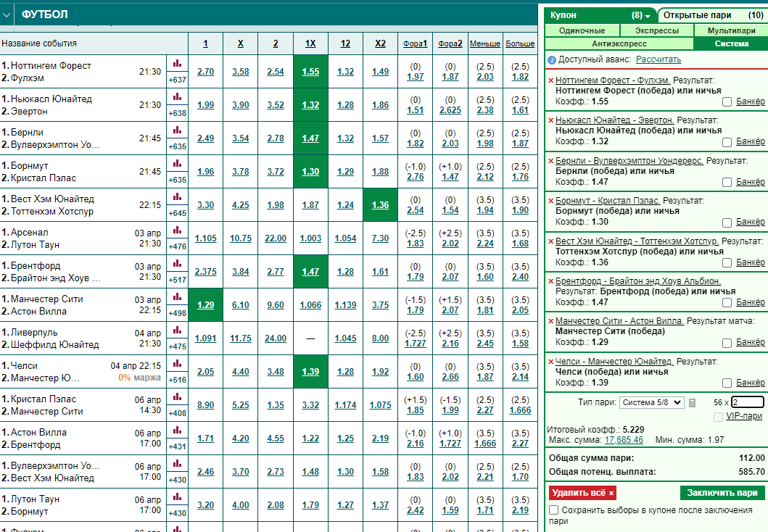Select odds 2.70 for Ноттингем Форест win
The image size is (768, 532).
206,72
